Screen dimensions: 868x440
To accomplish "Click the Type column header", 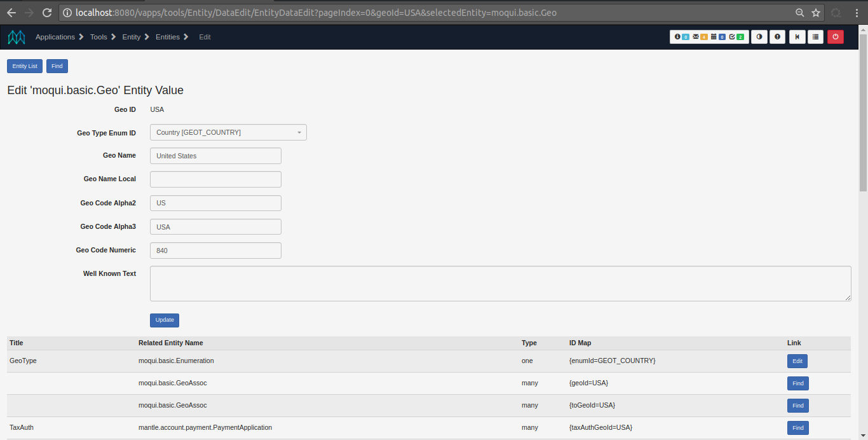I will 529,343.
